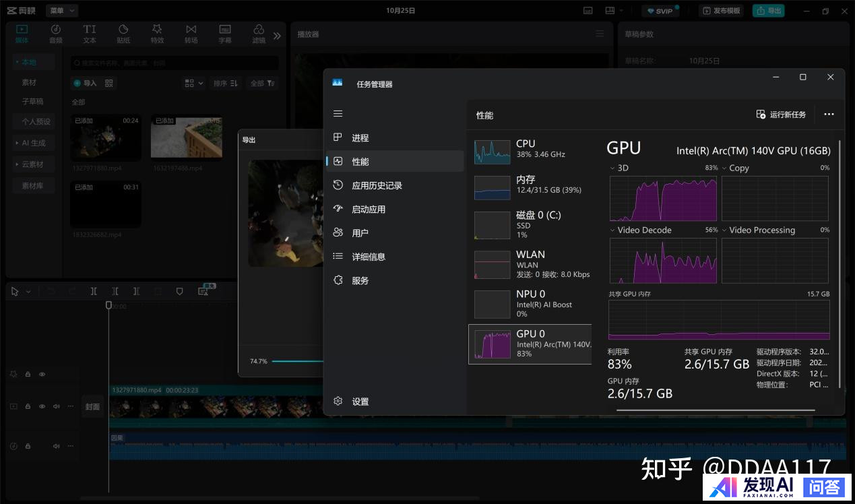The width and height of the screenshot is (855, 504).
Task: Click the marker shield icon in timeline toolbar
Action: click(x=179, y=291)
